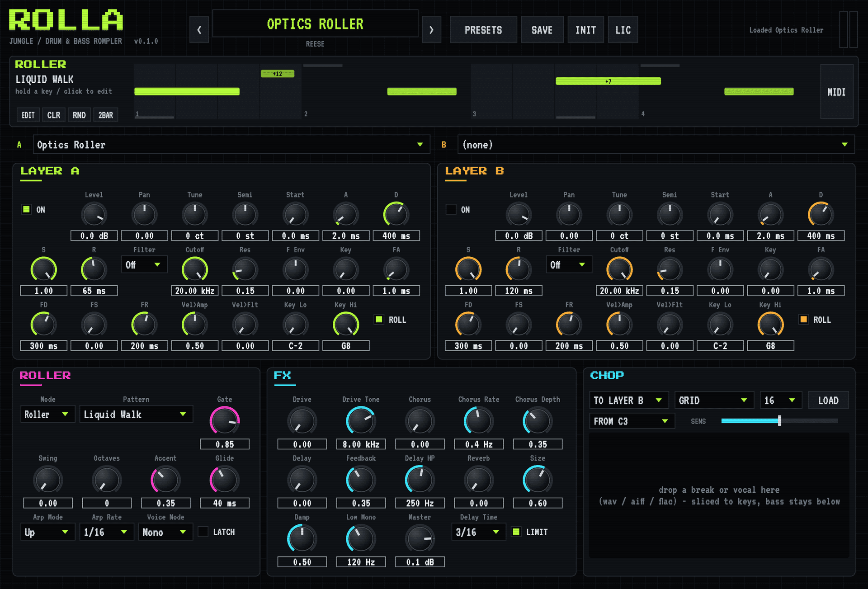Viewport: 868px width, 589px height.
Task: Open the PRESETS browser
Action: click(x=483, y=30)
